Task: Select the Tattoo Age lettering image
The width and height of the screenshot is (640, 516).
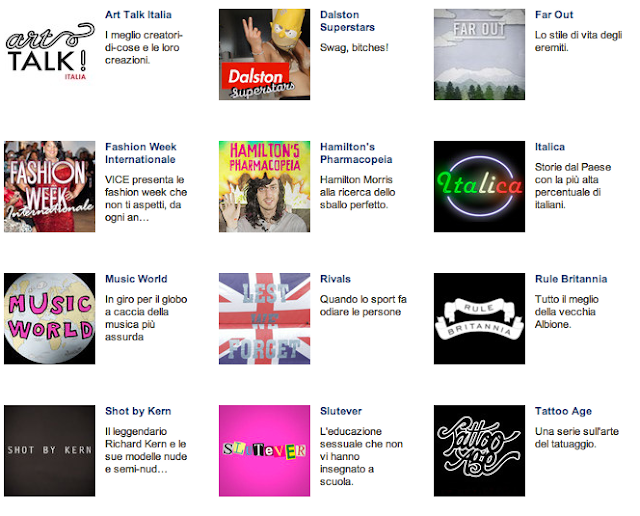Action: click(x=479, y=451)
